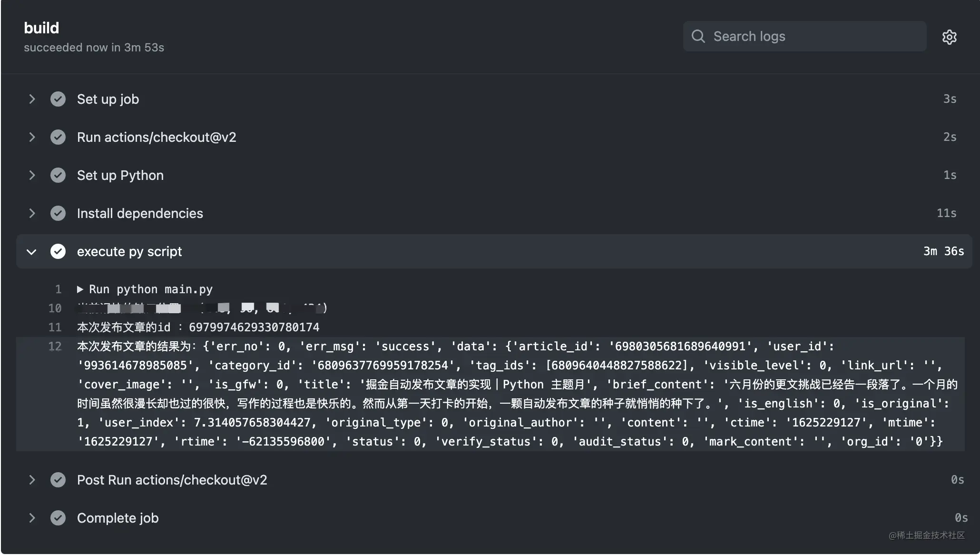Click log line number 10
980x555 pixels.
[55, 308]
